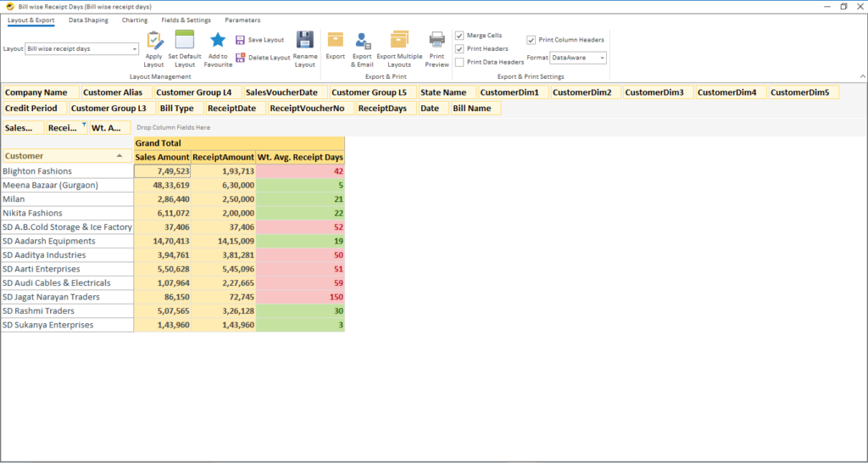The height and width of the screenshot is (463, 868).
Task: Enable Print Data Headers checkbox
Action: click(459, 62)
